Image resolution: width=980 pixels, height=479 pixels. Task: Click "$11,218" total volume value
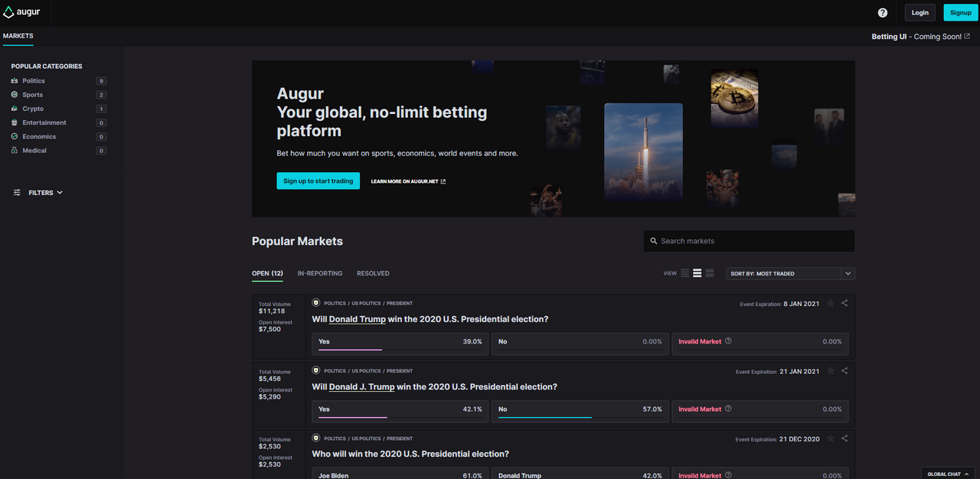click(x=272, y=311)
